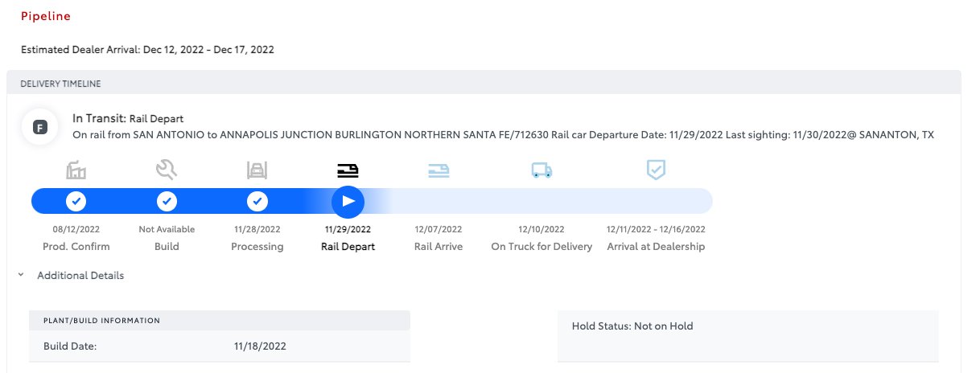Click the Processing stage car icon
The height and width of the screenshot is (373, 980).
pos(257,170)
